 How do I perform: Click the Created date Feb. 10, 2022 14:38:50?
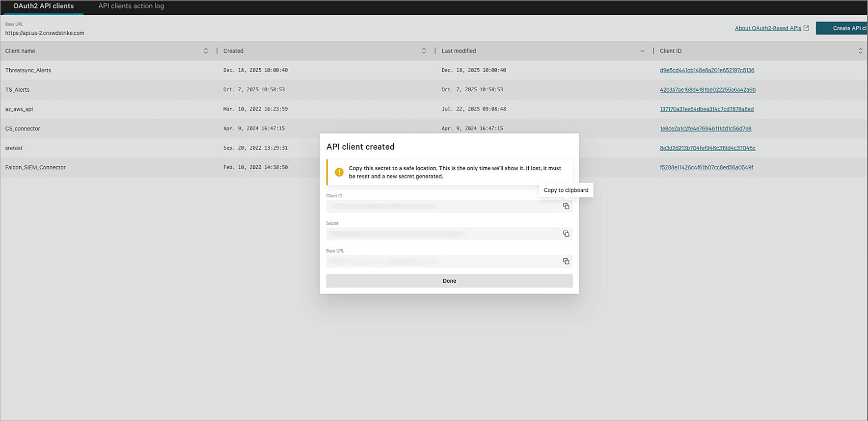(255, 167)
